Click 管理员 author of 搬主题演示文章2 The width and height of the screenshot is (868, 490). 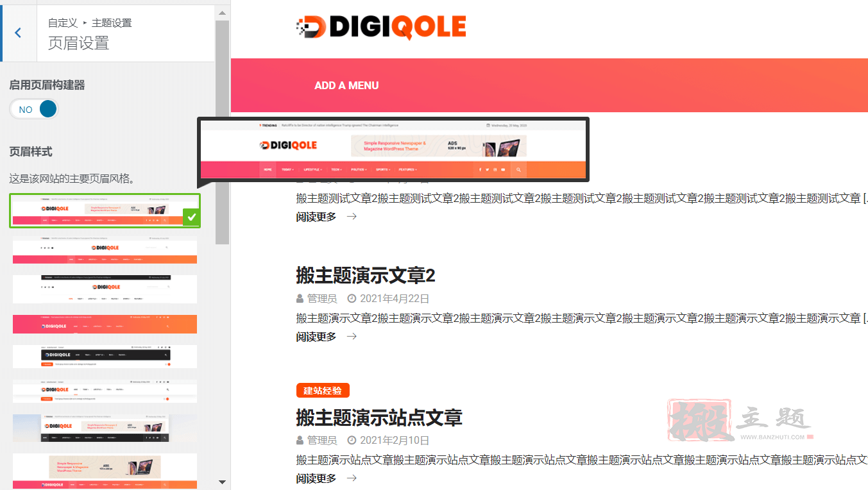322,299
